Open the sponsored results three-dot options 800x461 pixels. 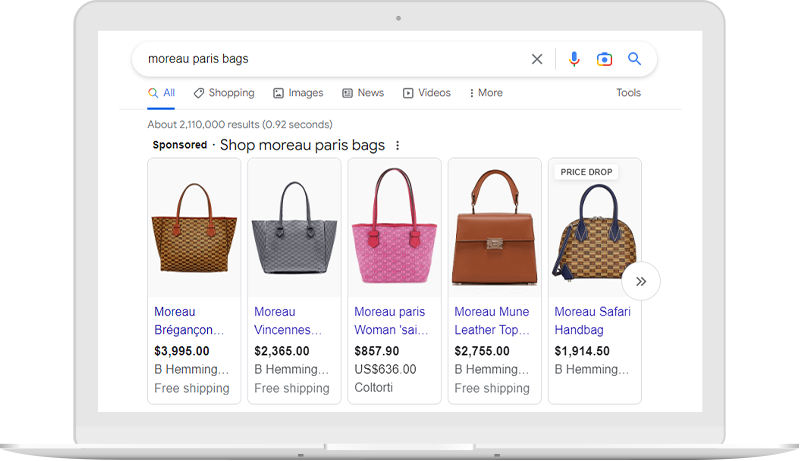coord(397,145)
